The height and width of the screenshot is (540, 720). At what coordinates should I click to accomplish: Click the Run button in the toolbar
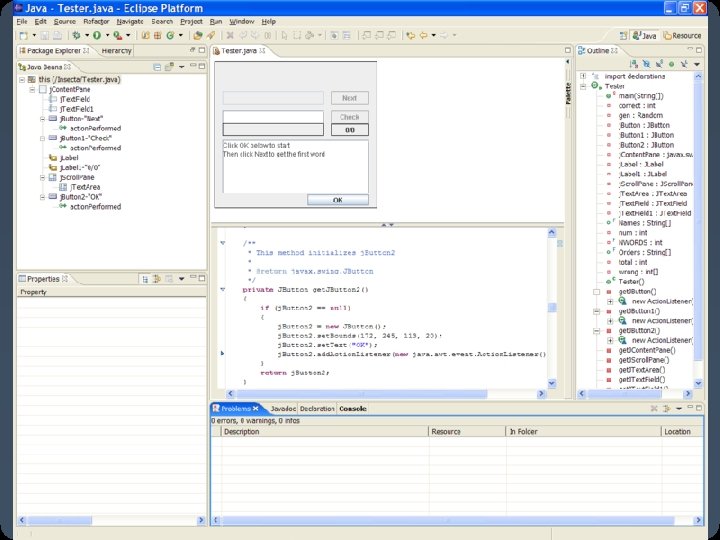[x=96, y=35]
